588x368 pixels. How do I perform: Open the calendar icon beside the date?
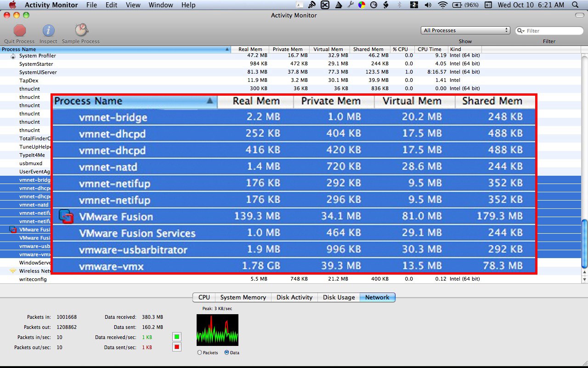point(488,5)
